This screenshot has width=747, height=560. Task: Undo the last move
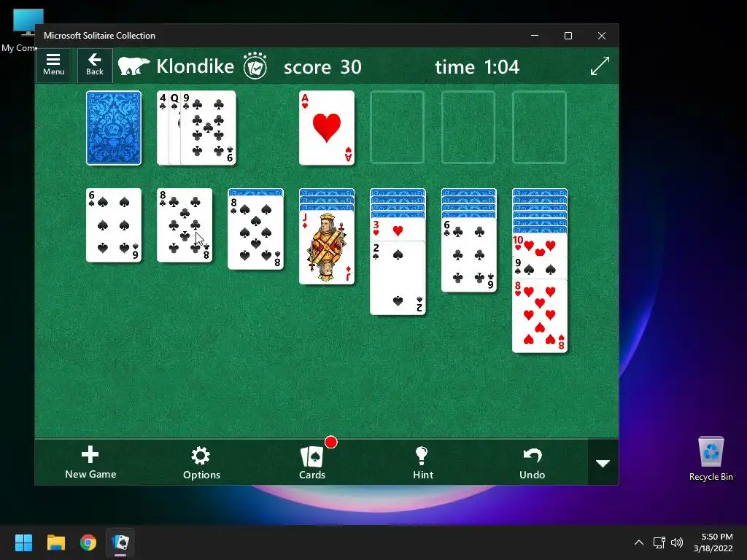click(x=532, y=462)
